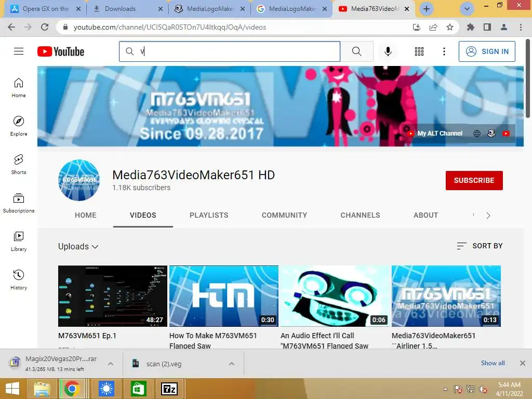Open the Klasky face 0:06 video thumbnail
This screenshot has height=399, width=532.
[335, 296]
